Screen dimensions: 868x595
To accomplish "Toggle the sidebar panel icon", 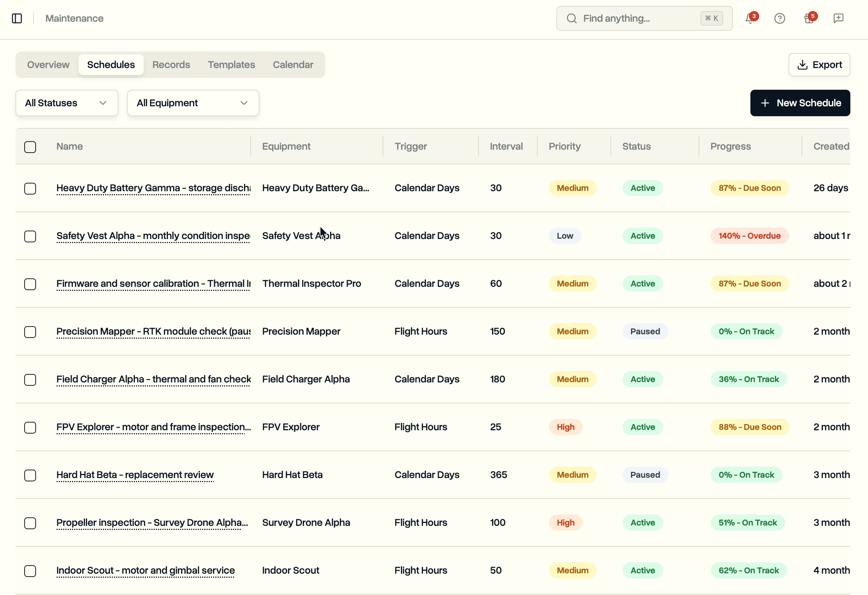I will [x=17, y=18].
